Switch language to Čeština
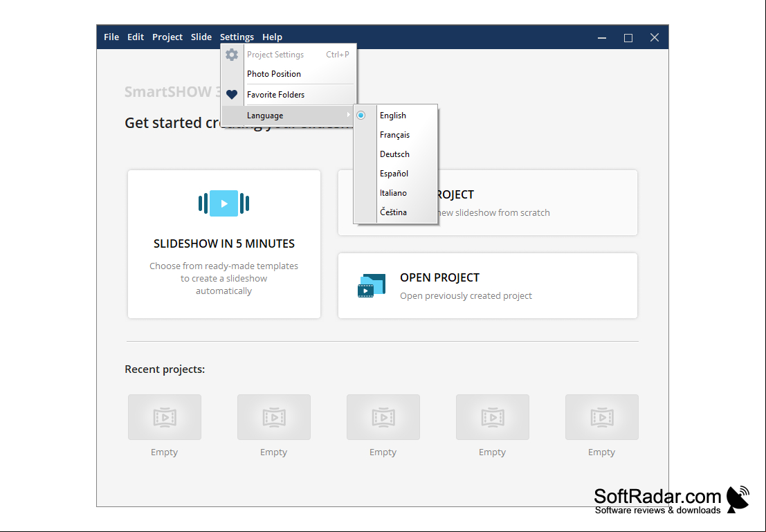 click(395, 212)
